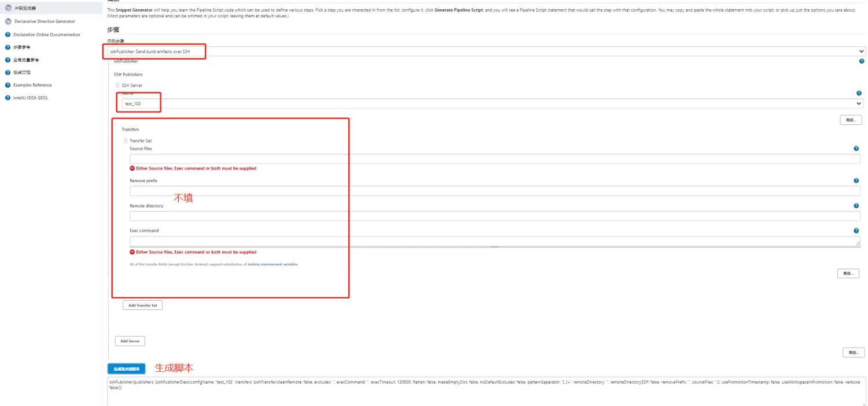Viewport: 868px width, 406px height.
Task: Open Declarative Online Documentation in sidebar
Action: pyautogui.click(x=46, y=35)
